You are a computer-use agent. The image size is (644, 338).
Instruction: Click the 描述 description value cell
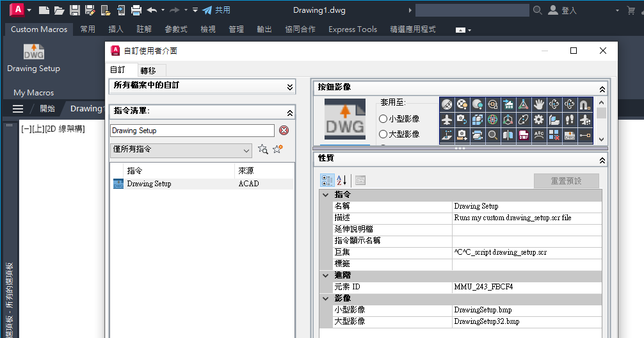click(527, 218)
